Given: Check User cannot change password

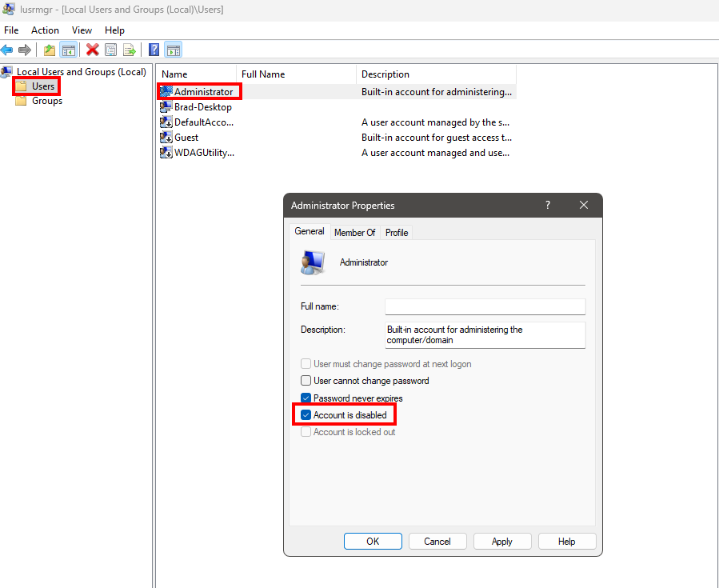Looking at the screenshot, I should click(306, 381).
